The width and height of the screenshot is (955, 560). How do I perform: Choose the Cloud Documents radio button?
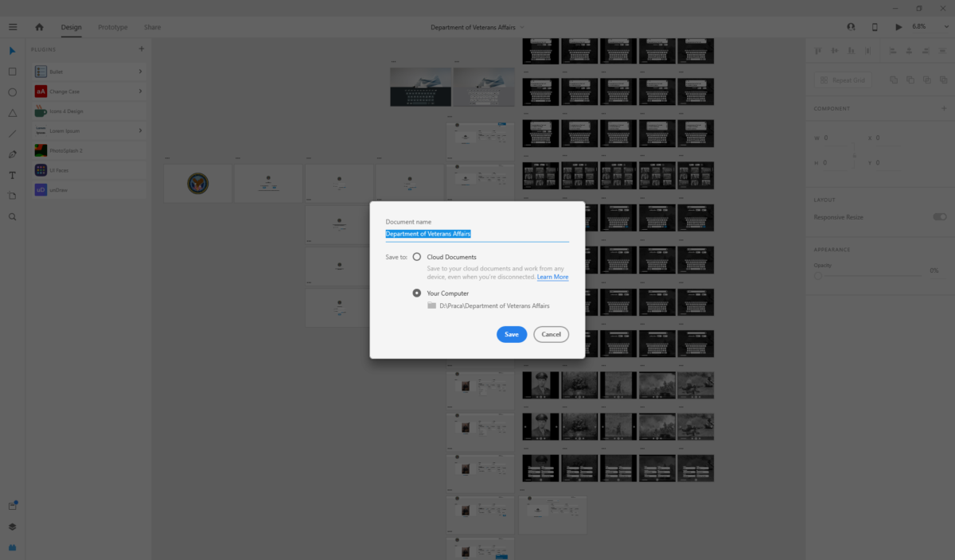pos(416,256)
